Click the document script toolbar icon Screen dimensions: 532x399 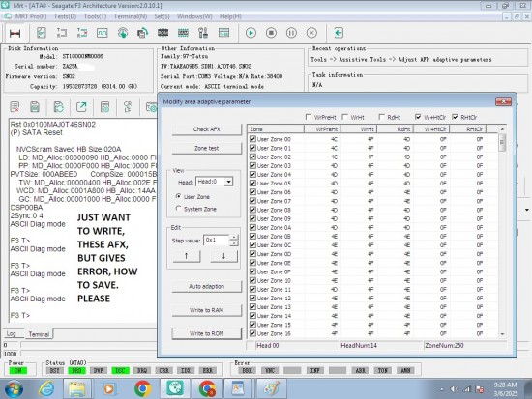tap(41, 33)
